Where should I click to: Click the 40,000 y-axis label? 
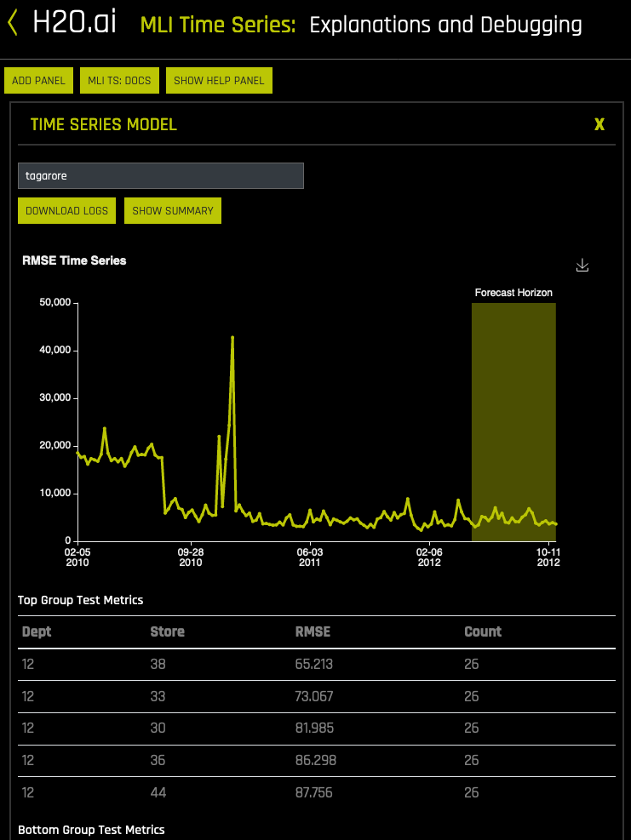coord(55,350)
